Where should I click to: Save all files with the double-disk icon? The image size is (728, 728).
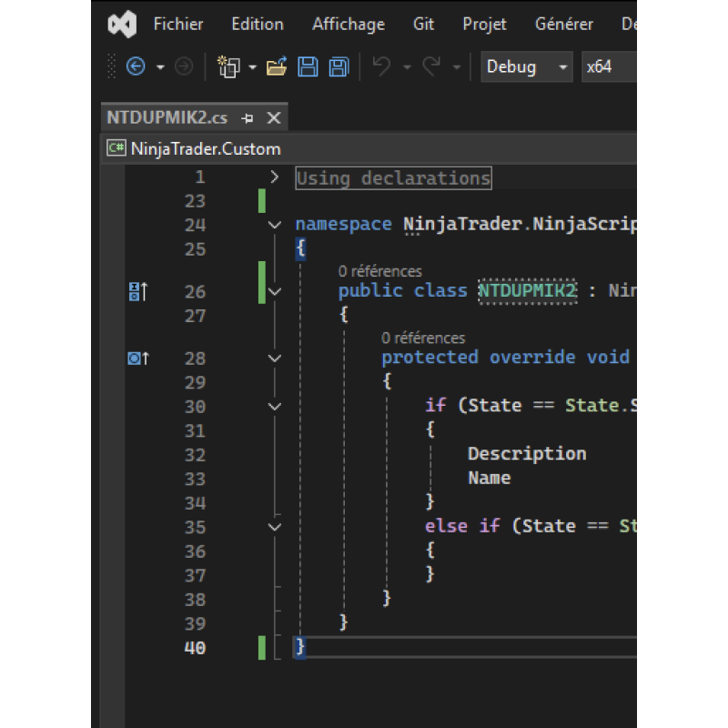(x=339, y=66)
